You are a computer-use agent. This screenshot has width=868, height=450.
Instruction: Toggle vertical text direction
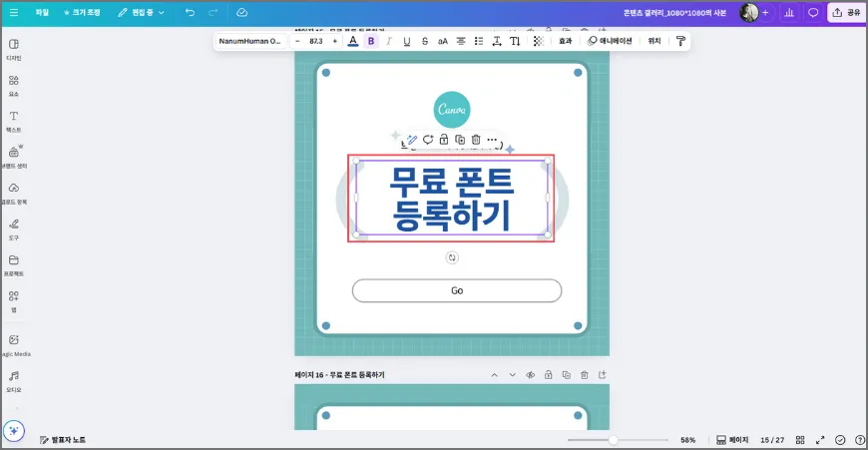[x=515, y=41]
